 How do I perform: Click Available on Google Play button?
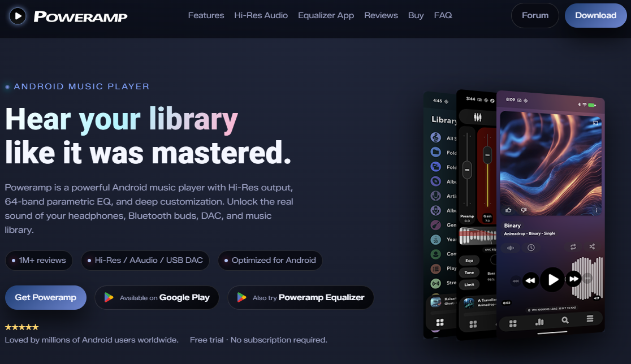pos(157,297)
